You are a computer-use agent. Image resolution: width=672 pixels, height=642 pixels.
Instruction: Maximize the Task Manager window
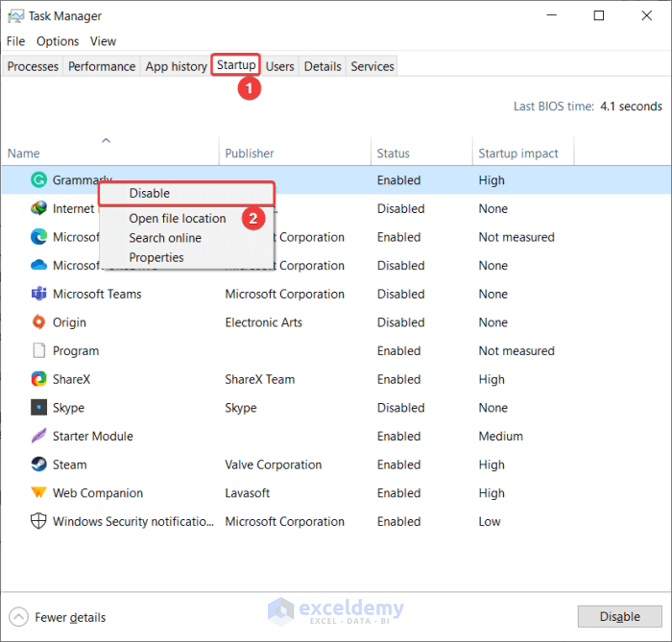[x=599, y=15]
